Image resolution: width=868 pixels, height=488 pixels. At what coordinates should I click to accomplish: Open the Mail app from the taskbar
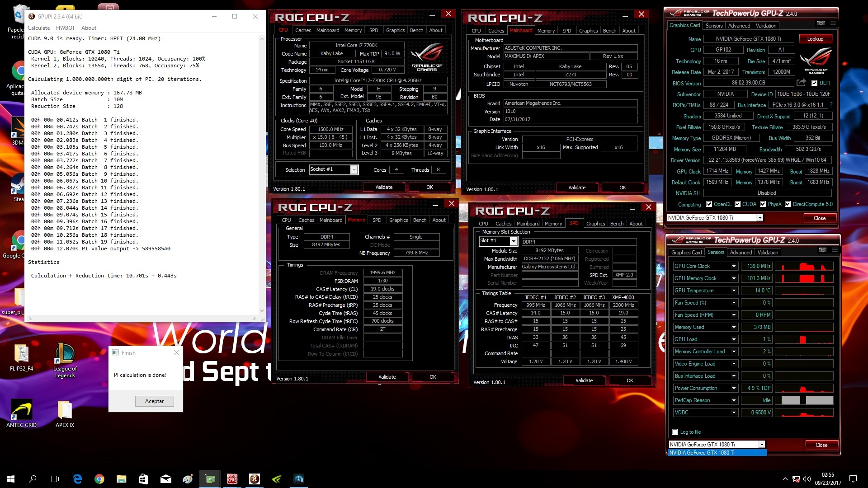(166, 479)
